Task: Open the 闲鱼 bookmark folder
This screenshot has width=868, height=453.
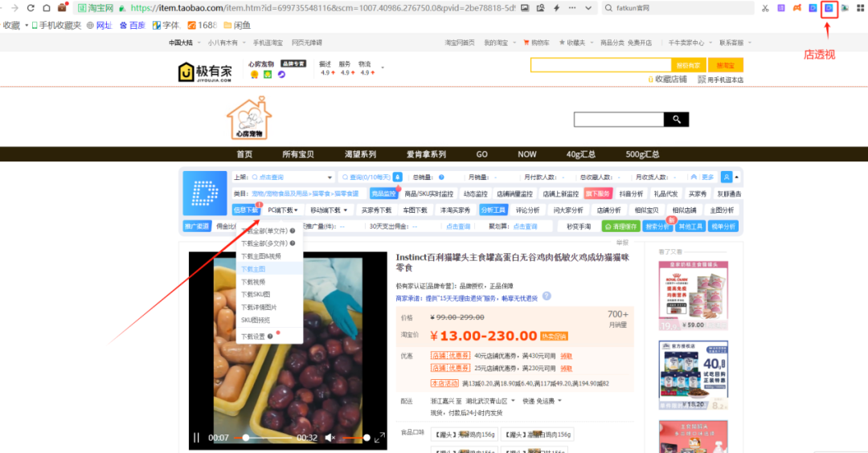Action: pos(237,26)
